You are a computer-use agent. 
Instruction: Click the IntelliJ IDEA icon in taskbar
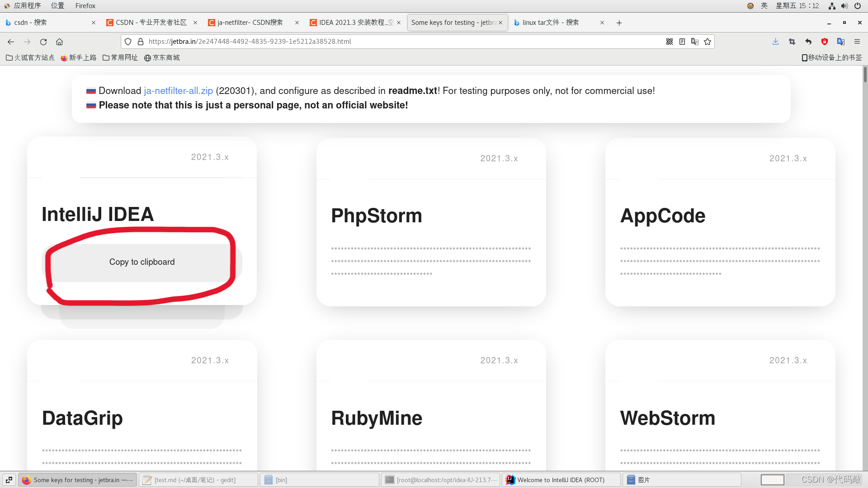coord(509,480)
